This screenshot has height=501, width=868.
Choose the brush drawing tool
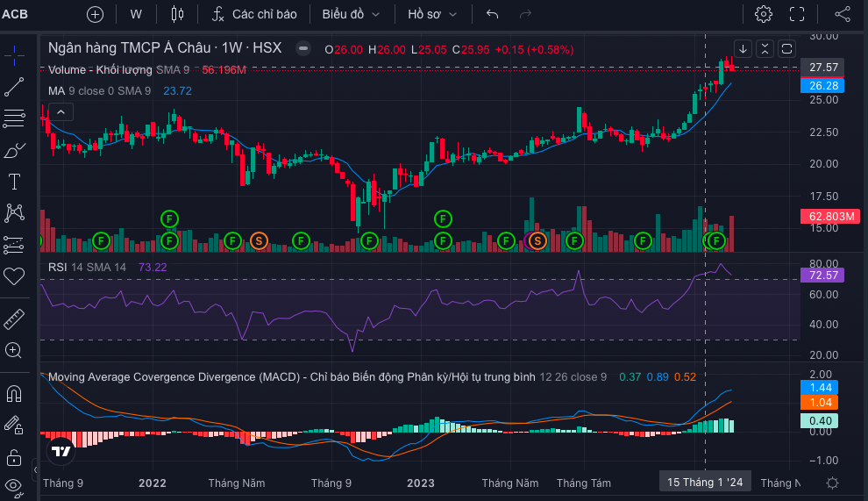point(14,150)
